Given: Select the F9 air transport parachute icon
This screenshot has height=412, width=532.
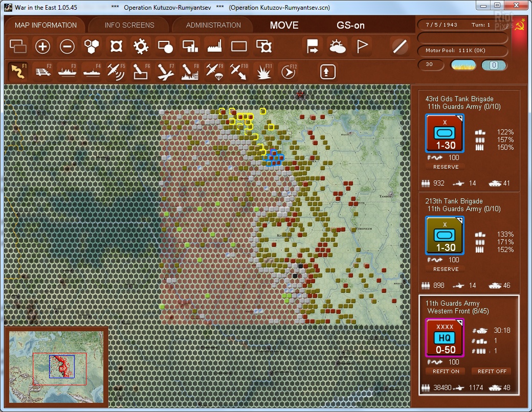Looking at the screenshot, I should pyautogui.click(x=214, y=71).
